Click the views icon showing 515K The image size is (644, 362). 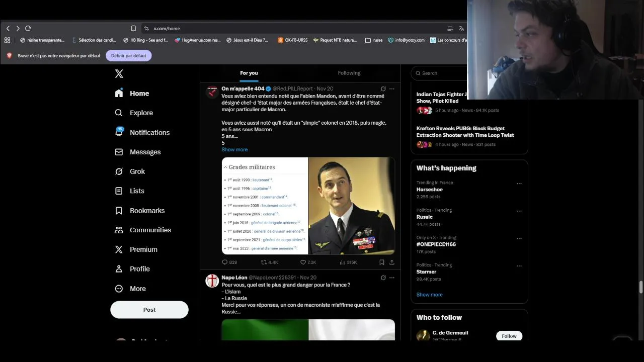point(342,262)
